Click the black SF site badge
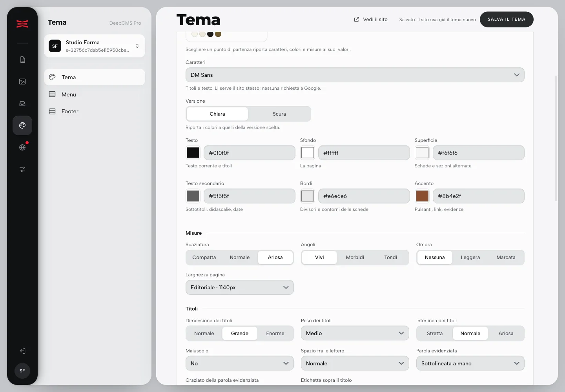Image resolution: width=565 pixels, height=392 pixels. 55,46
